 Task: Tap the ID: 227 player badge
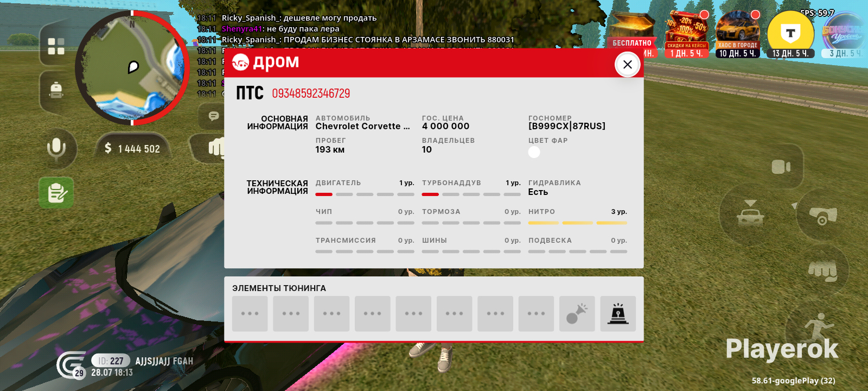[111, 361]
